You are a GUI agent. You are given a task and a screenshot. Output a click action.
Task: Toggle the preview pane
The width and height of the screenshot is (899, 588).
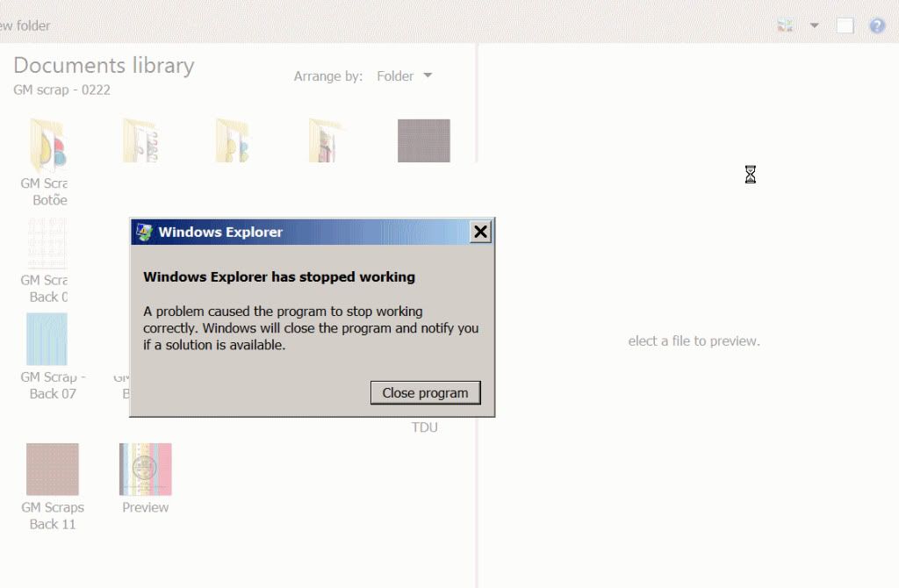(x=845, y=25)
